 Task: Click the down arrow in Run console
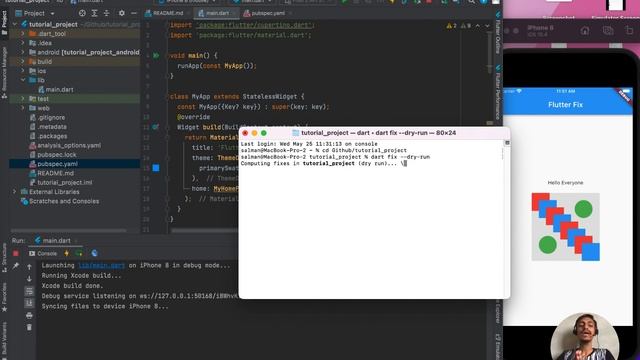tap(29, 279)
